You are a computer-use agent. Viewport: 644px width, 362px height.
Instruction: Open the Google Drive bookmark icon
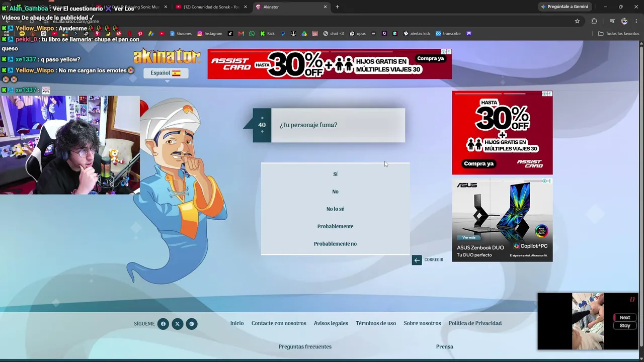click(304, 34)
